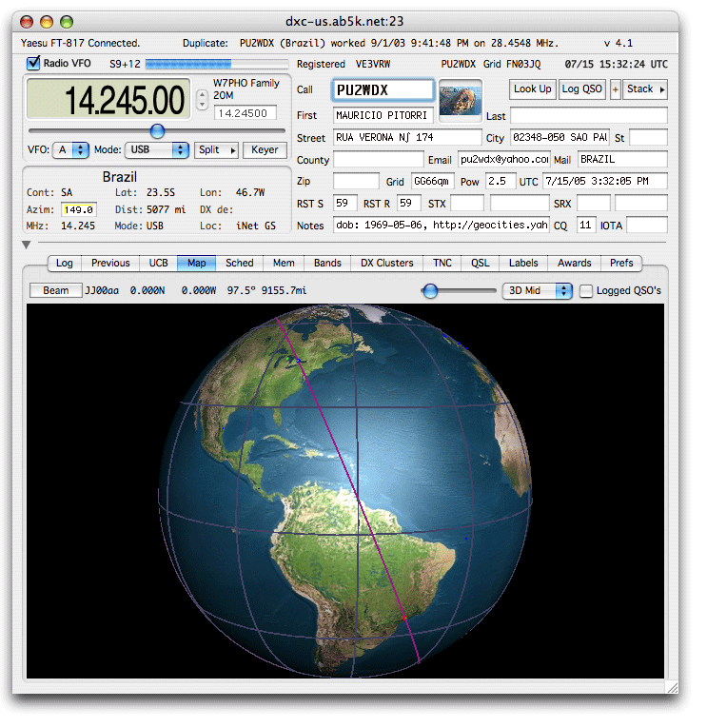Click the Keyer button
Screen dimensions: 707x728
pos(265,150)
